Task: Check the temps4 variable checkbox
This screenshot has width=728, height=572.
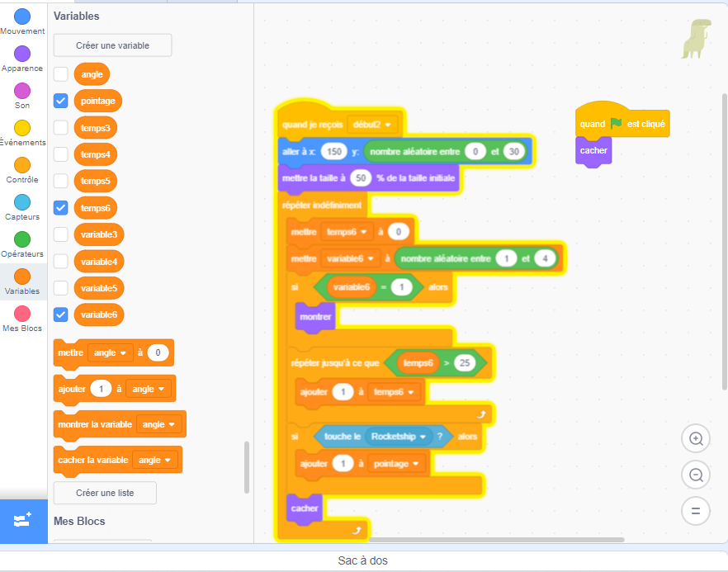Action: click(61, 154)
